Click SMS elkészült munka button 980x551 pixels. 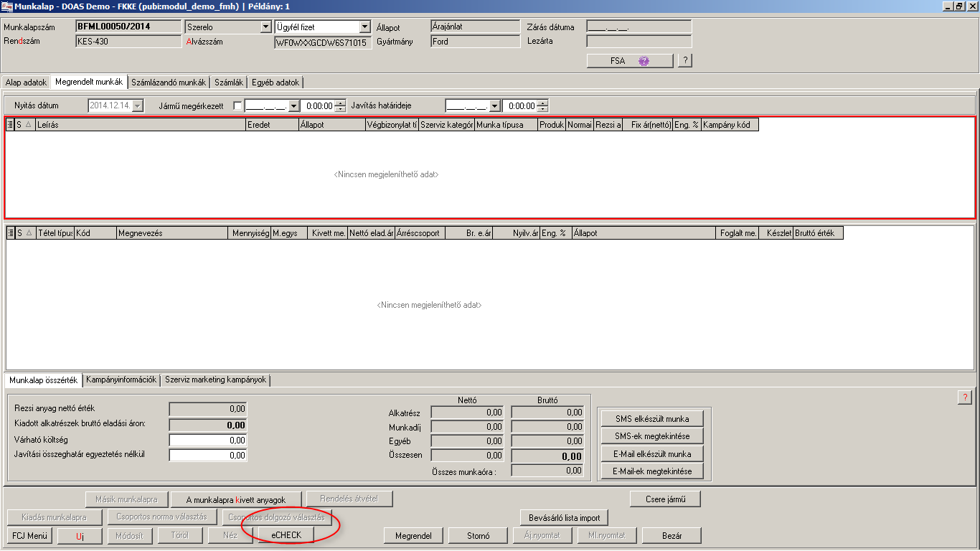coord(652,418)
